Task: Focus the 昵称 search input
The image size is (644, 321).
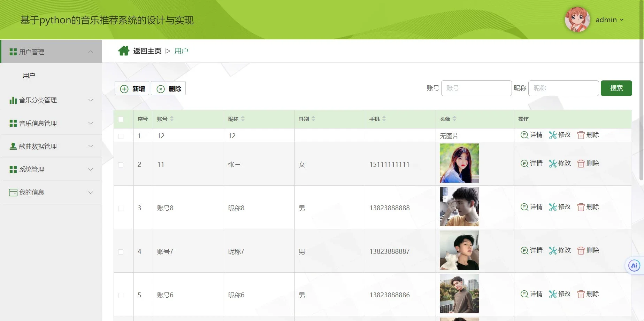Action: click(x=563, y=88)
